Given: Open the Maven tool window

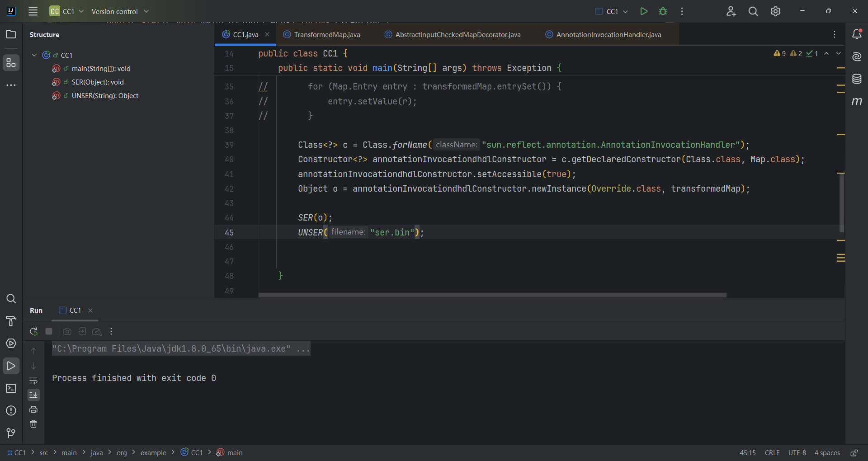Looking at the screenshot, I should [857, 101].
